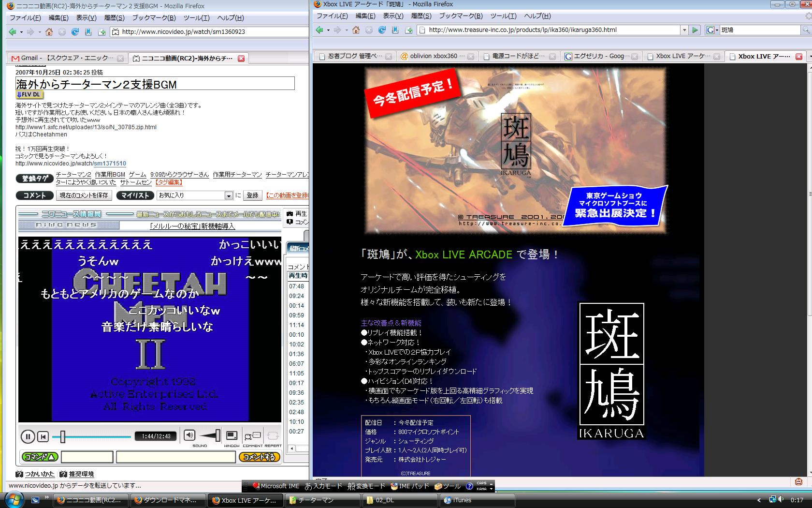Toggle COMMENT display on the video player
The height and width of the screenshot is (508, 812).
tap(252, 435)
